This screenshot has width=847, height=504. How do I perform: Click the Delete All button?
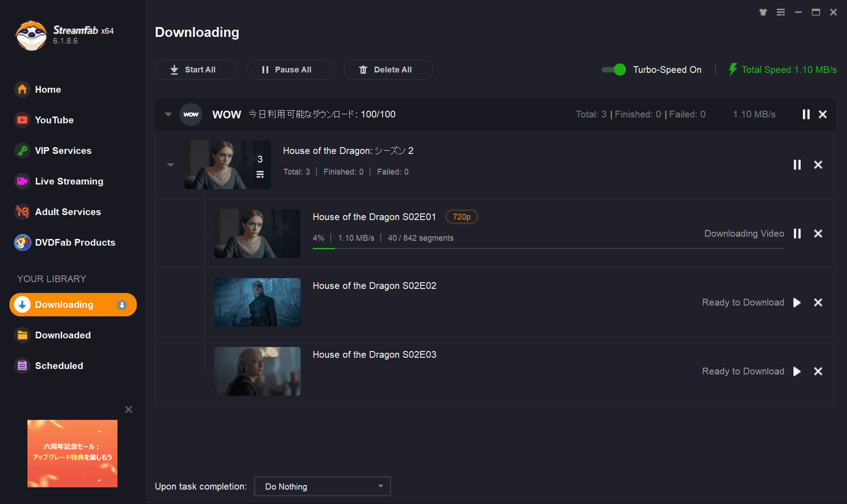[388, 70]
